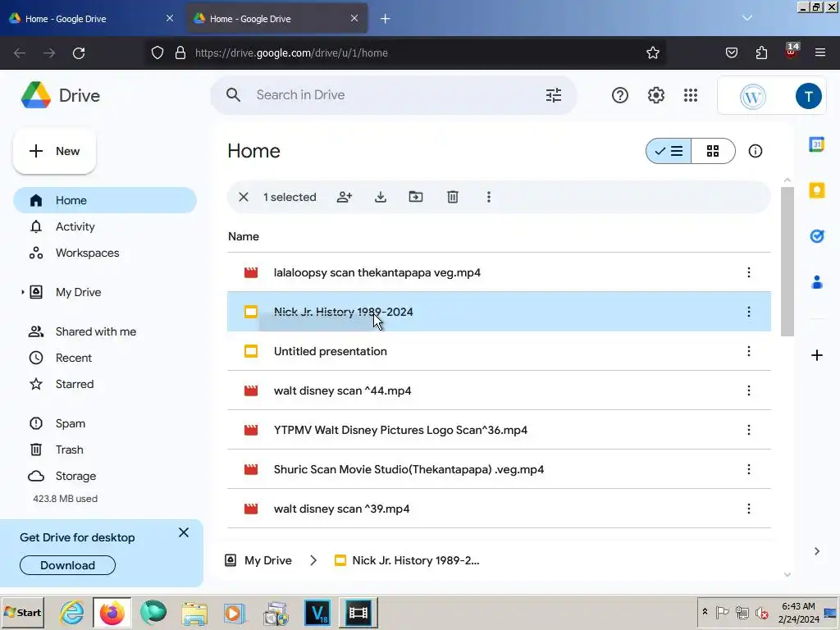Open Starred items

[105, 384]
